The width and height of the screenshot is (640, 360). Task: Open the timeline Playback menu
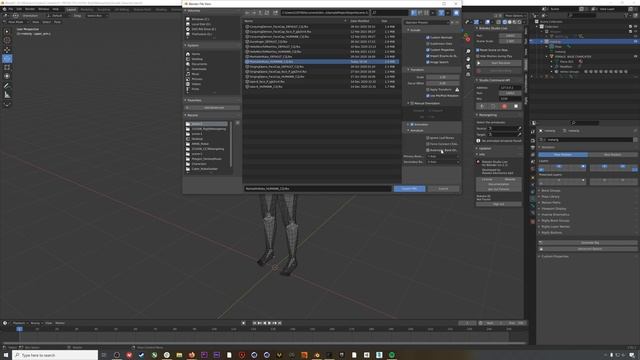pos(19,323)
